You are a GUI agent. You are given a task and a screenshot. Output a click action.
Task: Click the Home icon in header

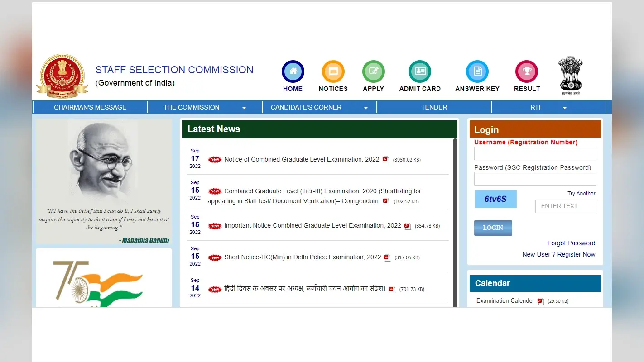tap(293, 71)
